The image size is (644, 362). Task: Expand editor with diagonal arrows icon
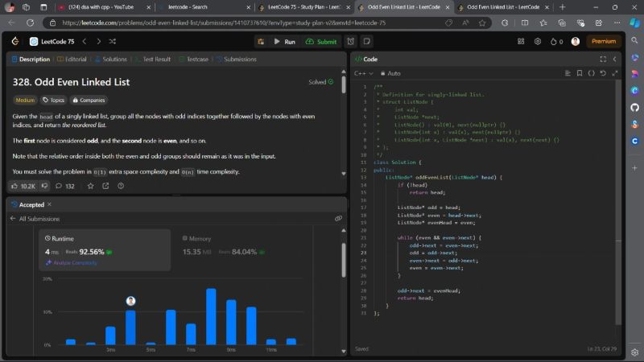615,73
